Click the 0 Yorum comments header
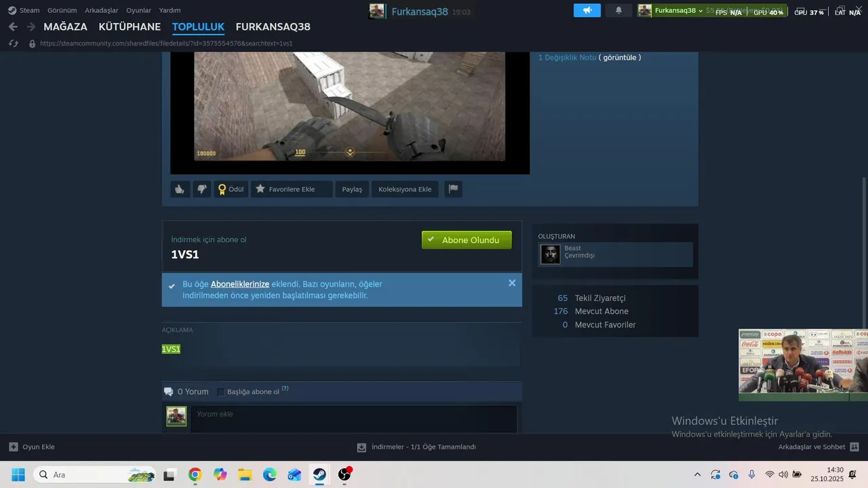 [186, 392]
